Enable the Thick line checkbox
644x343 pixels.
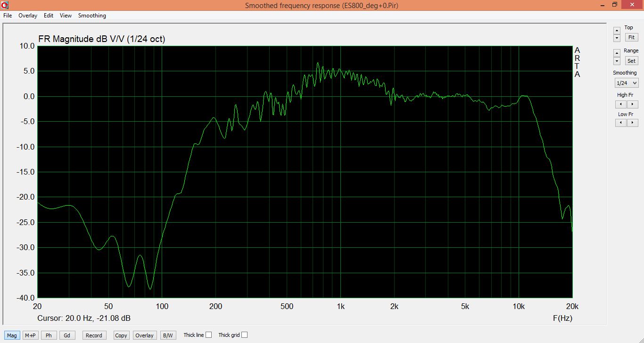pos(209,335)
